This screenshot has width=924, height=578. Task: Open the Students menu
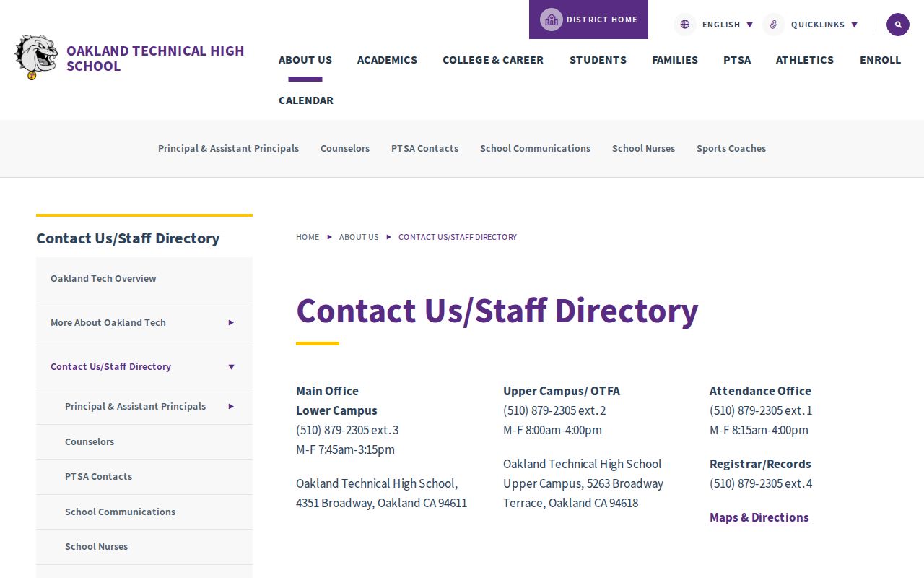598,60
